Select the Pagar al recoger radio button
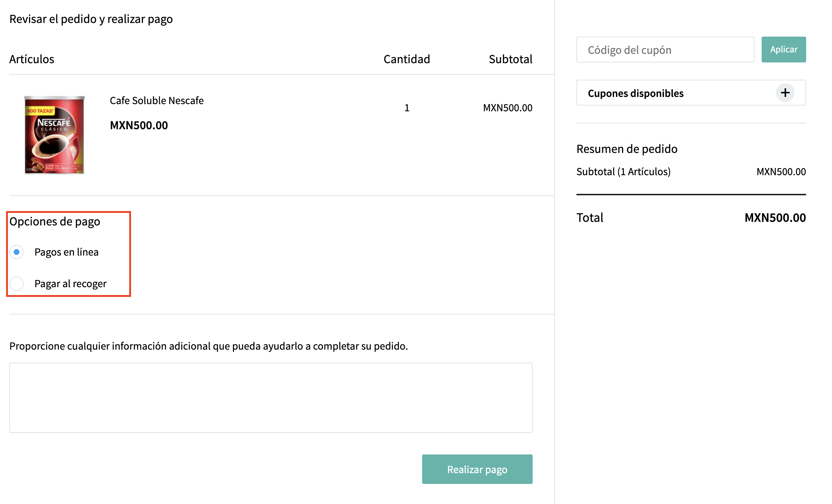 point(17,284)
